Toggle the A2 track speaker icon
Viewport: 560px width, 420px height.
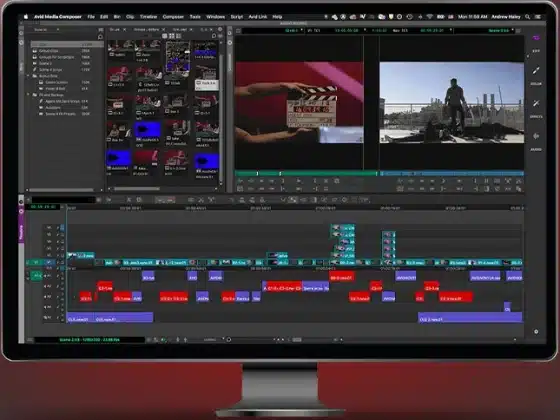45,286
